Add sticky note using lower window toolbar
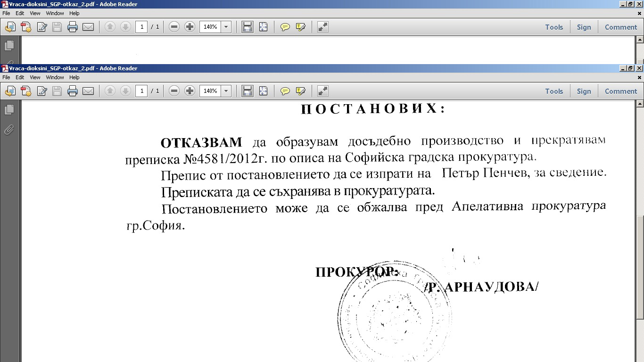644x362 pixels. tap(285, 91)
